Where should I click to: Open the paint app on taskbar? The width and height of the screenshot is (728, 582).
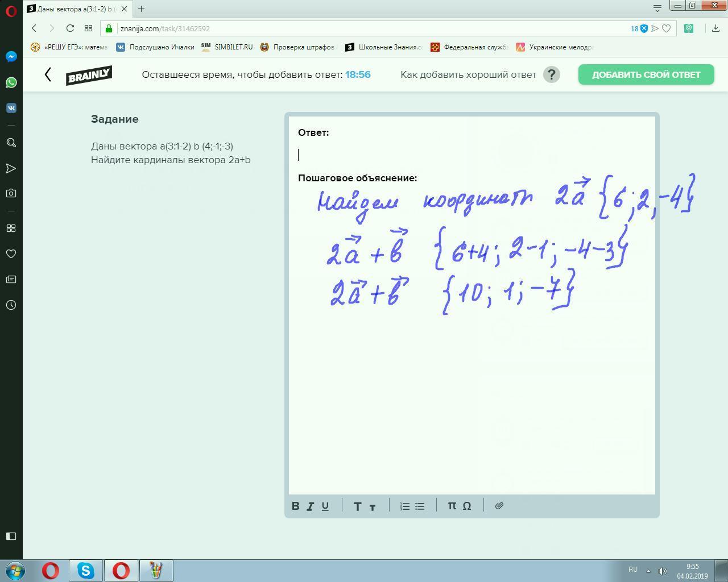click(x=156, y=570)
